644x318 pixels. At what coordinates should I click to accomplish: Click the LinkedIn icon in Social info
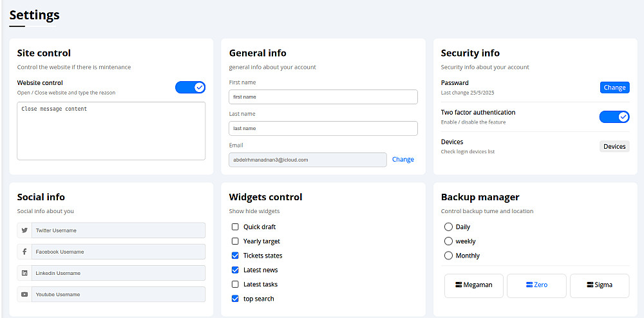point(24,273)
